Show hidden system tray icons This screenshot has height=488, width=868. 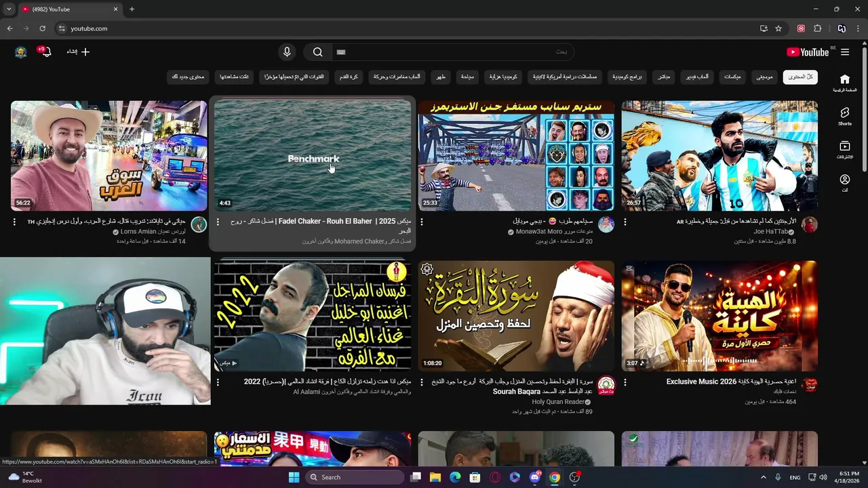click(x=763, y=477)
